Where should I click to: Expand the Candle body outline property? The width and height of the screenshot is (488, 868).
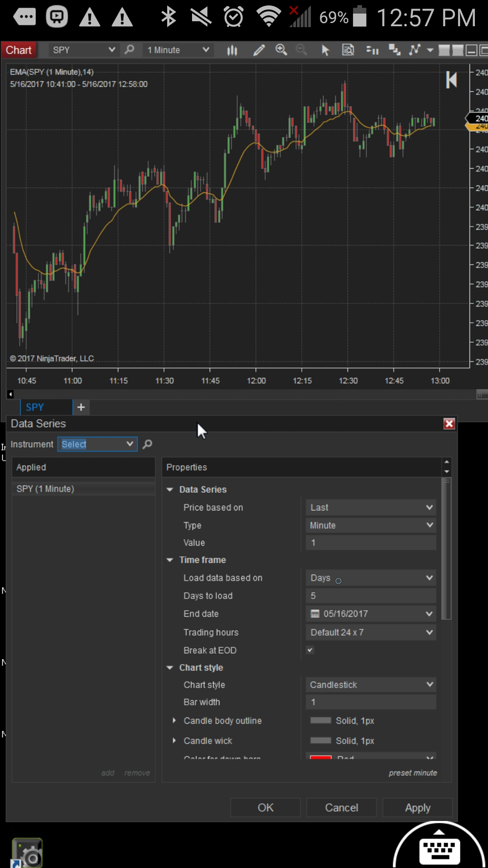point(174,721)
